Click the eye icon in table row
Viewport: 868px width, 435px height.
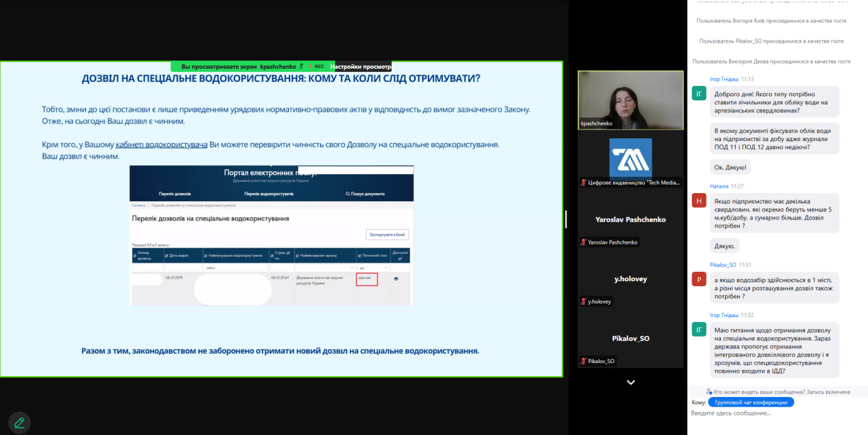(396, 278)
